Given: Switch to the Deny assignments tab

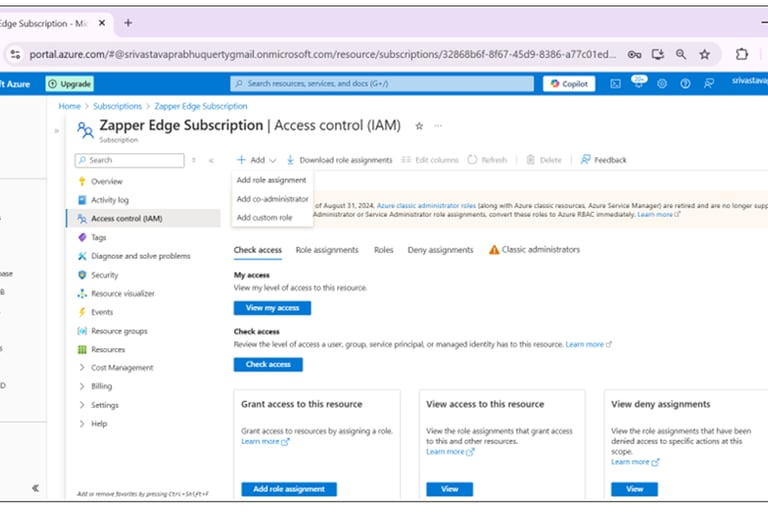Looking at the screenshot, I should (440, 249).
